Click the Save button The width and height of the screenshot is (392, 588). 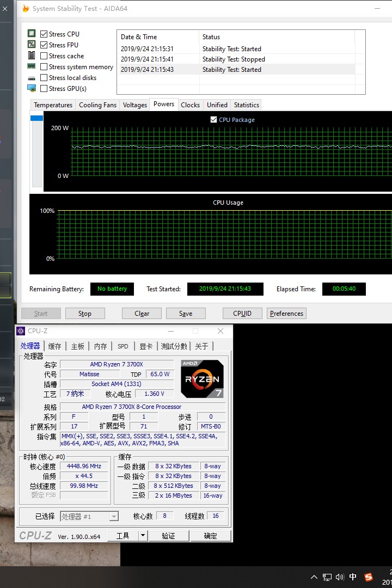pyautogui.click(x=186, y=314)
